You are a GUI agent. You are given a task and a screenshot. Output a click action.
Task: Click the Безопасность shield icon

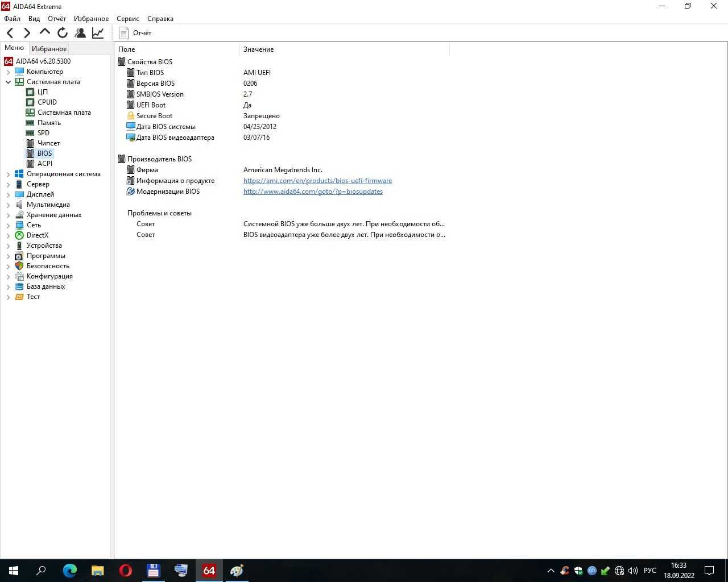click(x=19, y=266)
